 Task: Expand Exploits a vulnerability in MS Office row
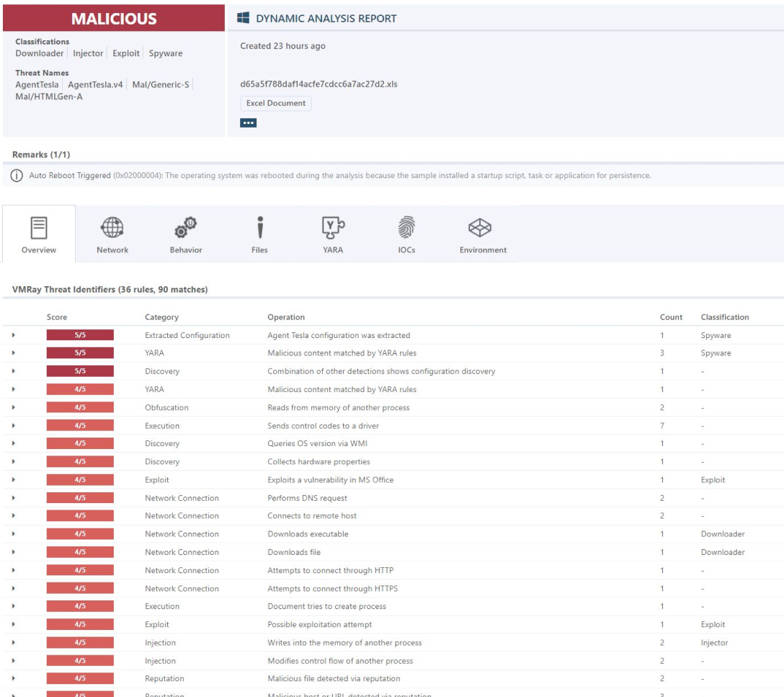click(14, 479)
